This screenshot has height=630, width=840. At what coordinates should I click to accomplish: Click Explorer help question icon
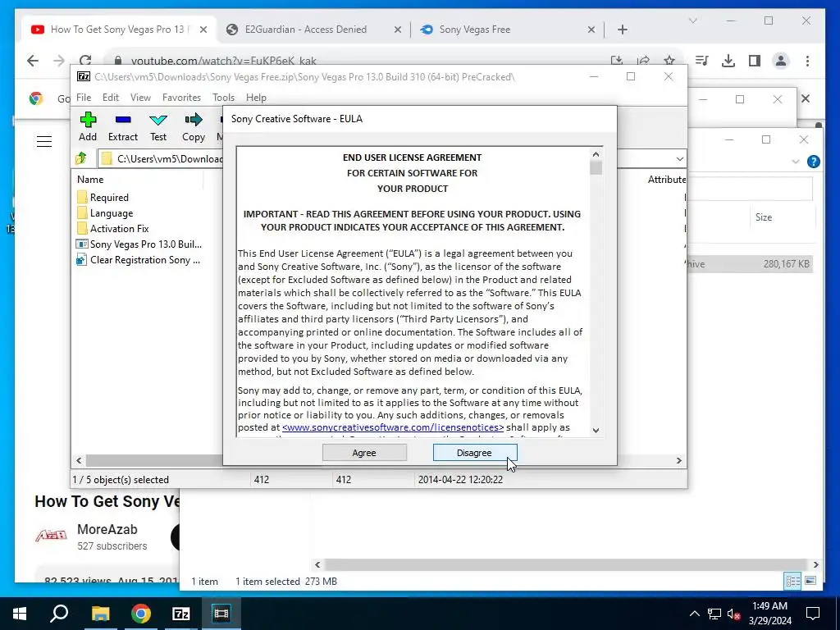(x=813, y=162)
